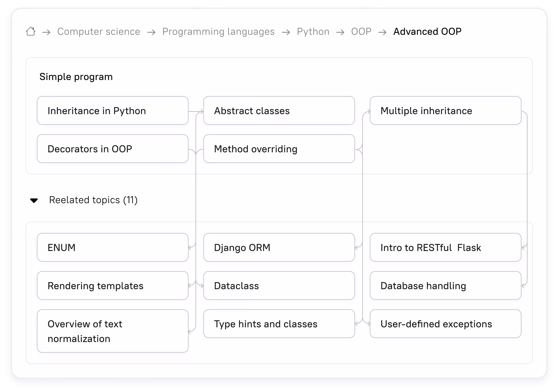Navigate to OOP via breadcrumb
This screenshot has height=392, width=558.
tap(361, 31)
